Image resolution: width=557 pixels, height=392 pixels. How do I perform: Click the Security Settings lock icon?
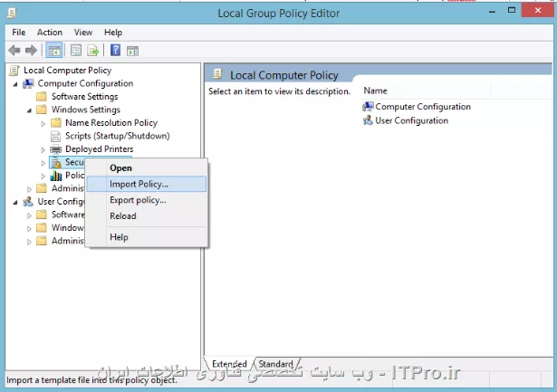[56, 162]
